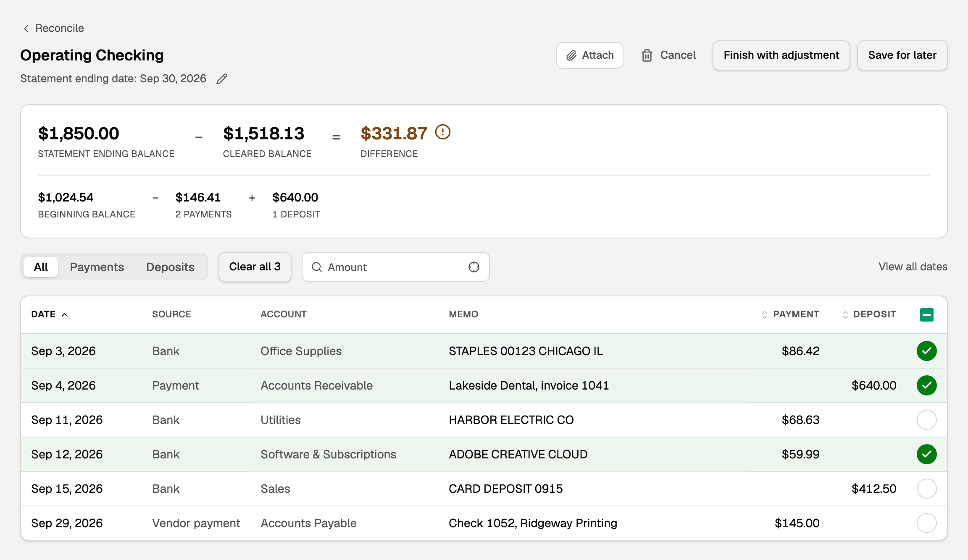Click Office Supplies account cell

coord(301,351)
